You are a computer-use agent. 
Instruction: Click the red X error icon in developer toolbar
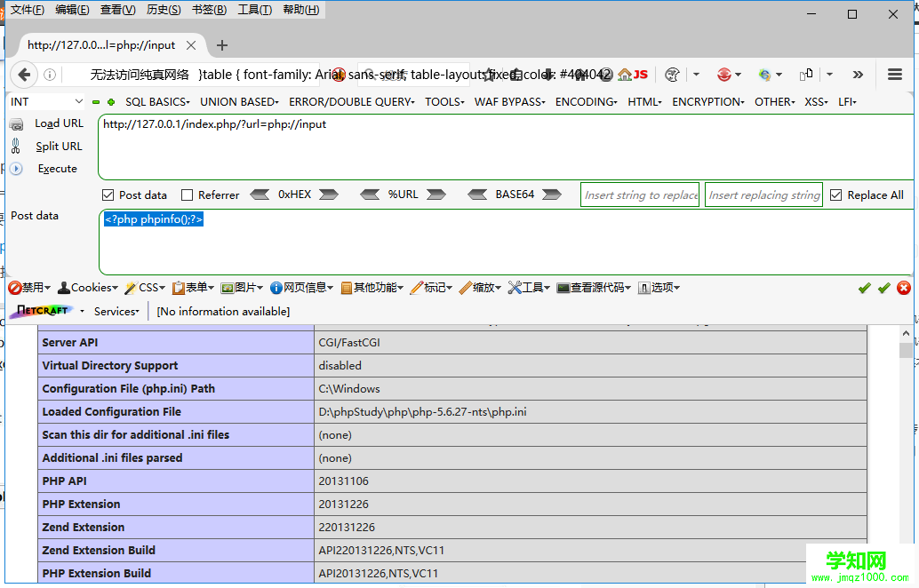tap(904, 288)
